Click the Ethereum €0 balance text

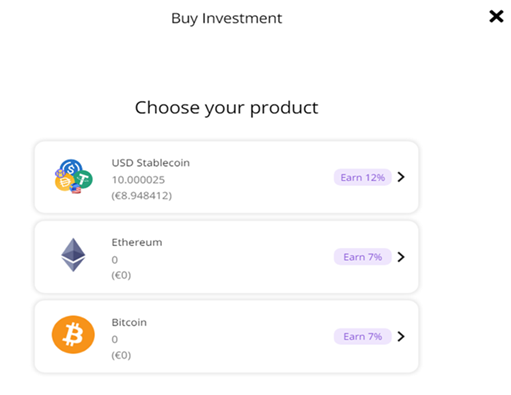pos(121,275)
